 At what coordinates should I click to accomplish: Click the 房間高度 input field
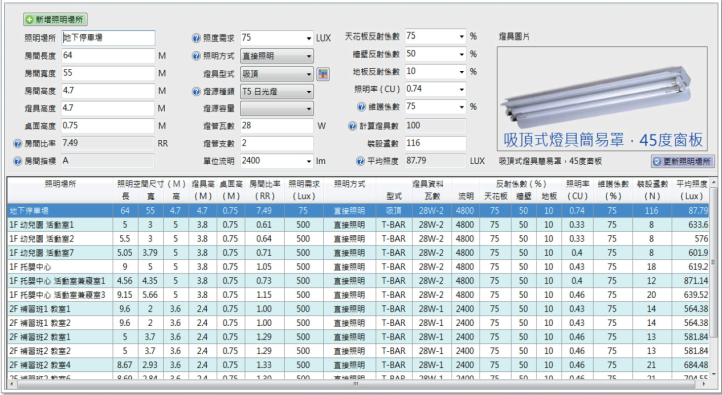click(108, 91)
